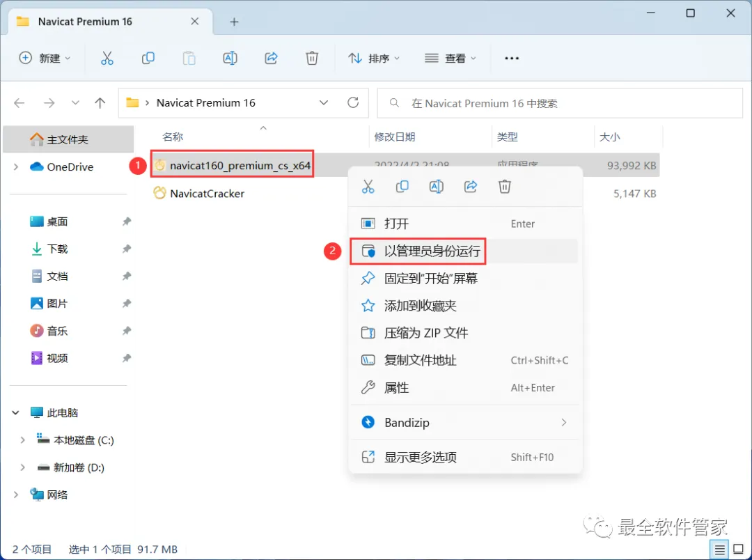Click the Copy icon in the context menu
This screenshot has height=560, width=752.
click(x=402, y=187)
